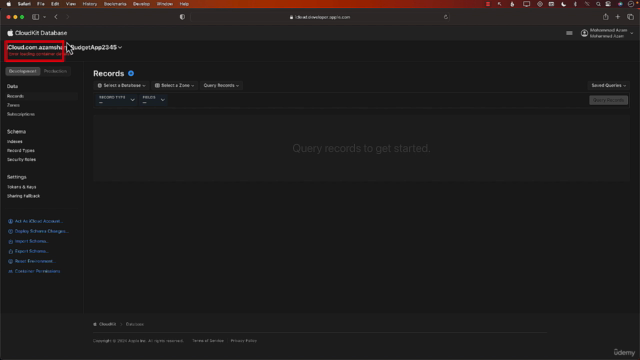Open the Safari sidebar options chevron
Viewport: 640px width, 360px height.
click(44, 17)
